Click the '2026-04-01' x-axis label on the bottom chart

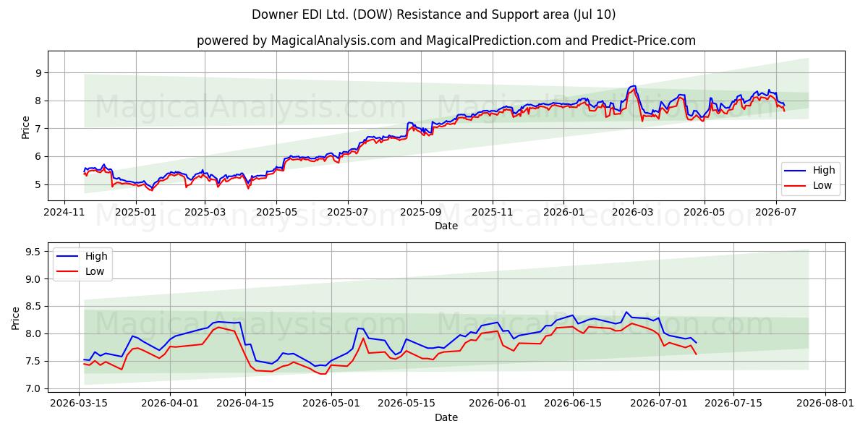click(x=170, y=404)
